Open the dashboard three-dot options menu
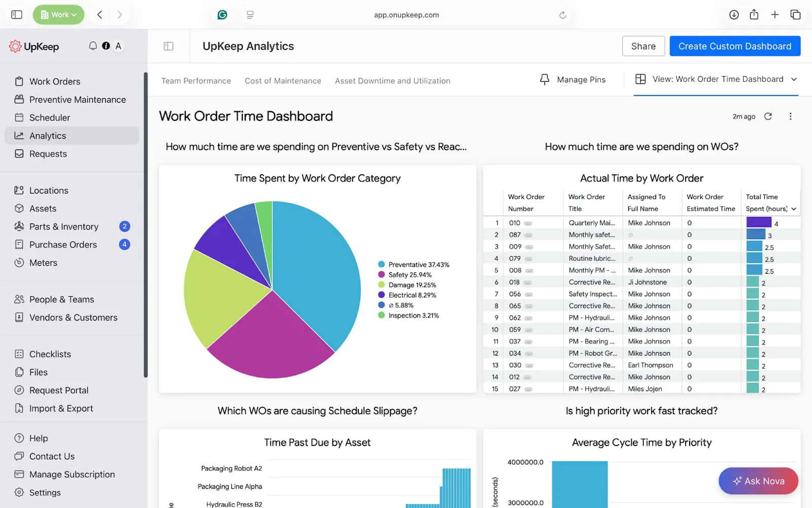This screenshot has height=508, width=812. tap(790, 116)
